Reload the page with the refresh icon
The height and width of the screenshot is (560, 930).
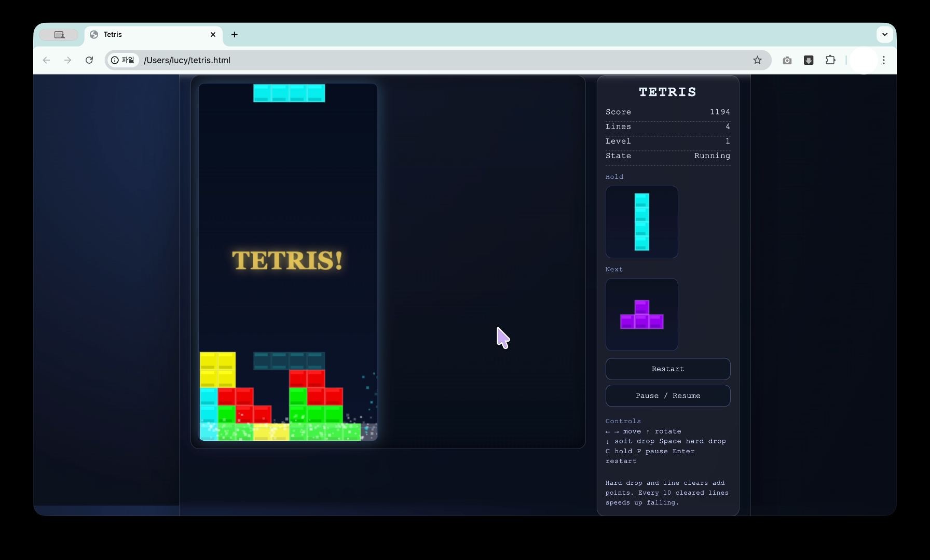pos(89,60)
